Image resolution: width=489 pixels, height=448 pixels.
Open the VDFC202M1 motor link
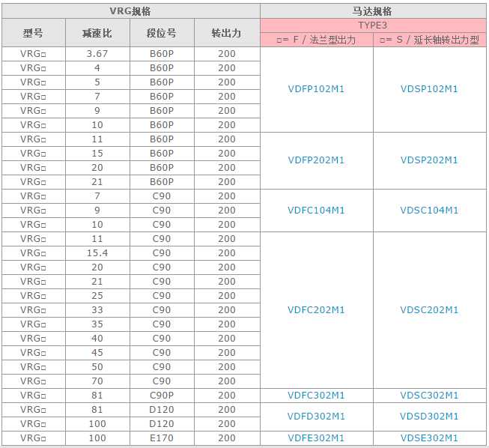[x=316, y=310]
